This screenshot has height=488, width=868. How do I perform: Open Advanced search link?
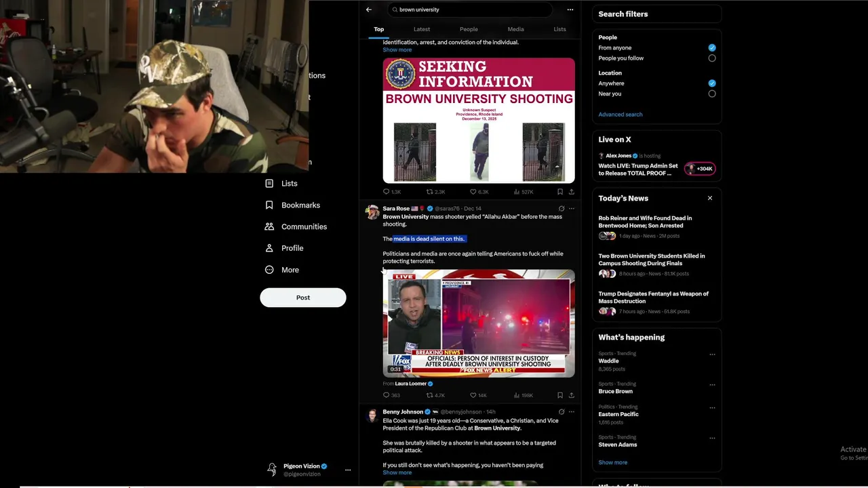[x=620, y=115]
